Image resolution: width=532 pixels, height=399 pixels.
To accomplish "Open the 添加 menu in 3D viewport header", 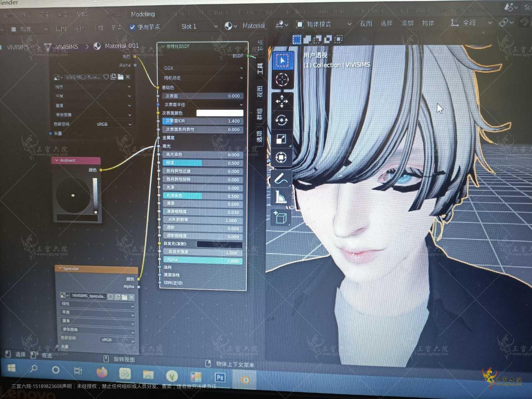I will coord(407,23).
